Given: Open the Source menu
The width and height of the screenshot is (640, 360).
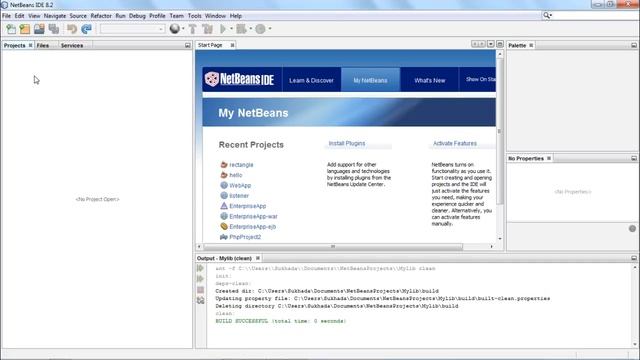Looking at the screenshot, I should 78,16.
